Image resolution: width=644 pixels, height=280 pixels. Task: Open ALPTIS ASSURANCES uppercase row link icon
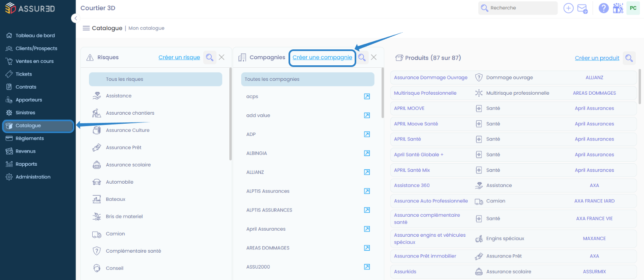click(367, 210)
